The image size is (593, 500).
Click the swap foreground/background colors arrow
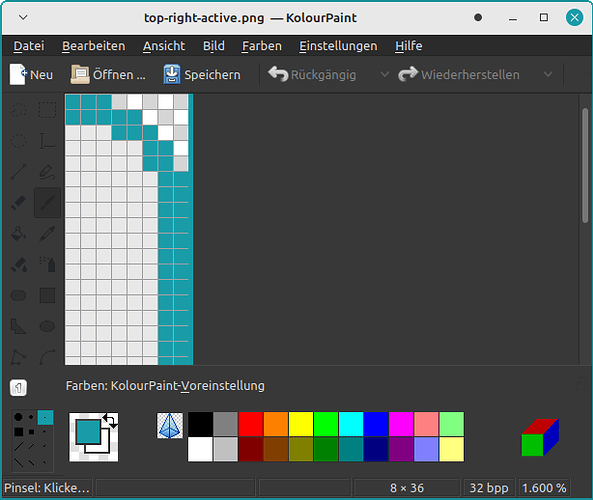(110, 421)
